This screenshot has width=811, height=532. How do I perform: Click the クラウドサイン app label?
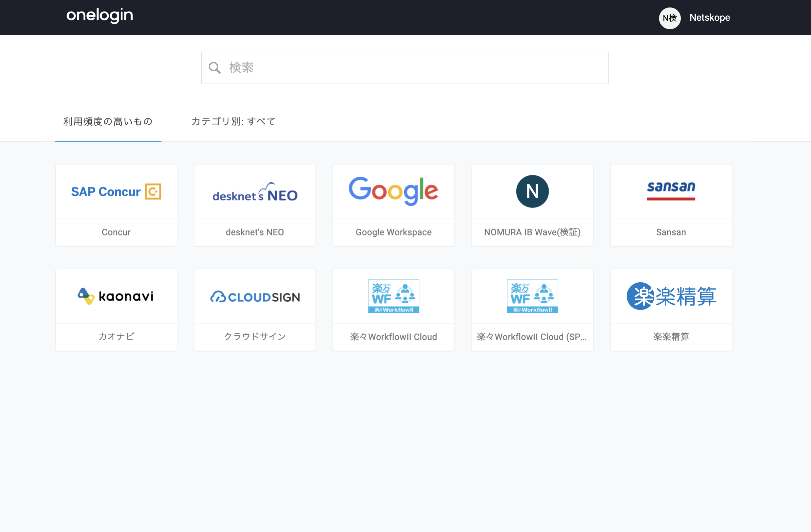click(x=255, y=337)
